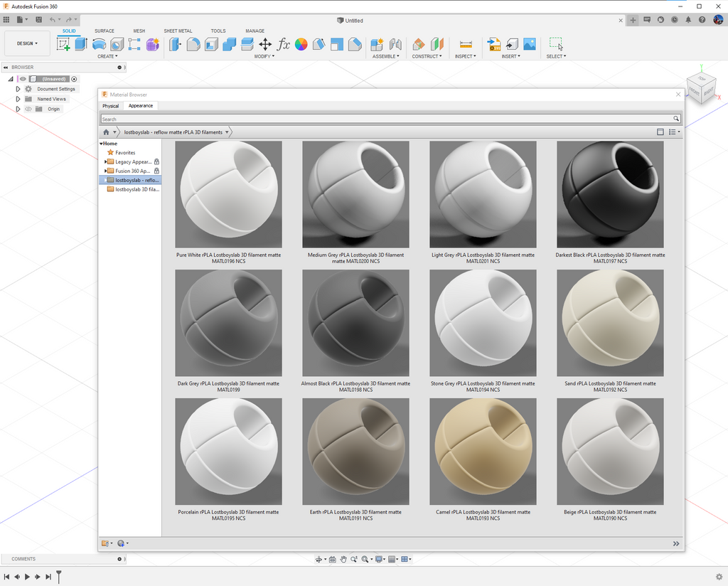
Task: Select the Joint tool in Assemble
Action: 395,44
